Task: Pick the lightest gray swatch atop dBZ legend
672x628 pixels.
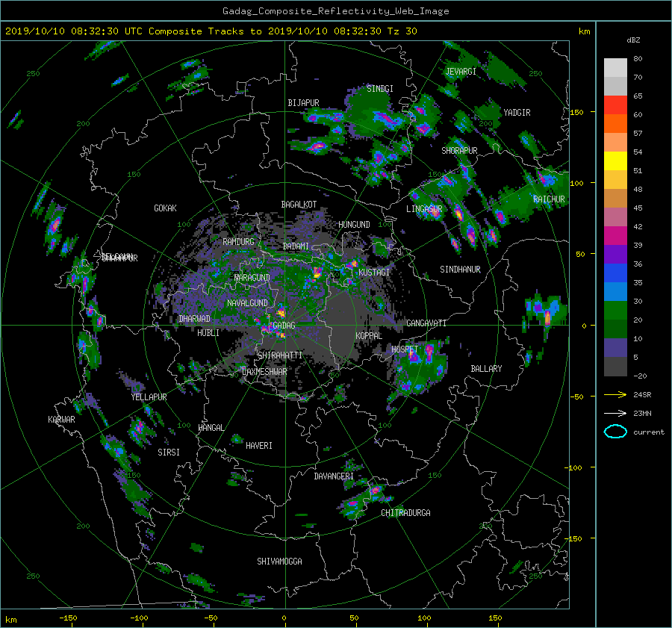Action: tap(615, 68)
